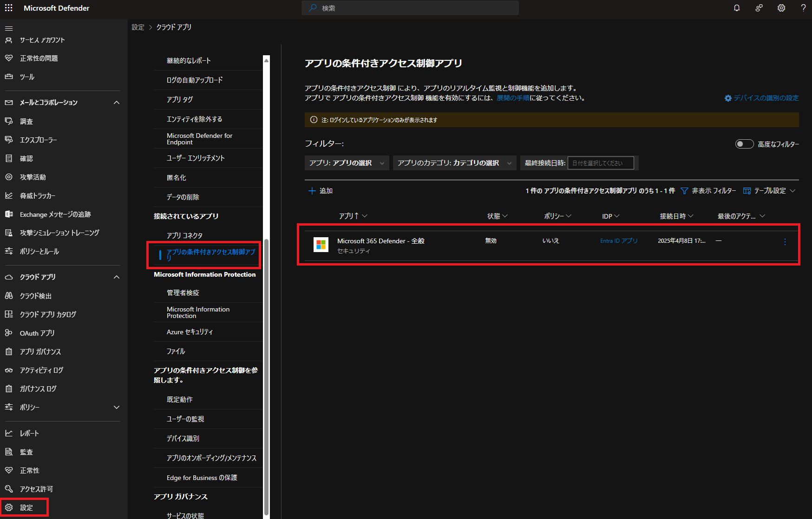The width and height of the screenshot is (812, 519).
Task: Open 匿名化 settings item
Action: (x=208, y=177)
